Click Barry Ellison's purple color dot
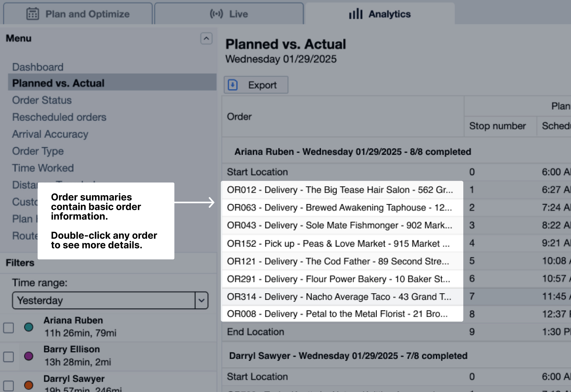571x392 pixels. pyautogui.click(x=29, y=356)
